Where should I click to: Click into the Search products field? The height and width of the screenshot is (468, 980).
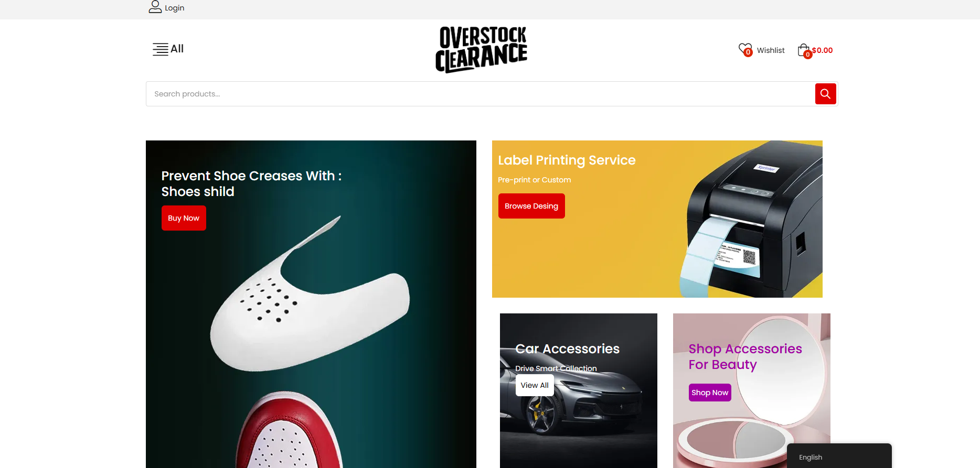(x=480, y=94)
